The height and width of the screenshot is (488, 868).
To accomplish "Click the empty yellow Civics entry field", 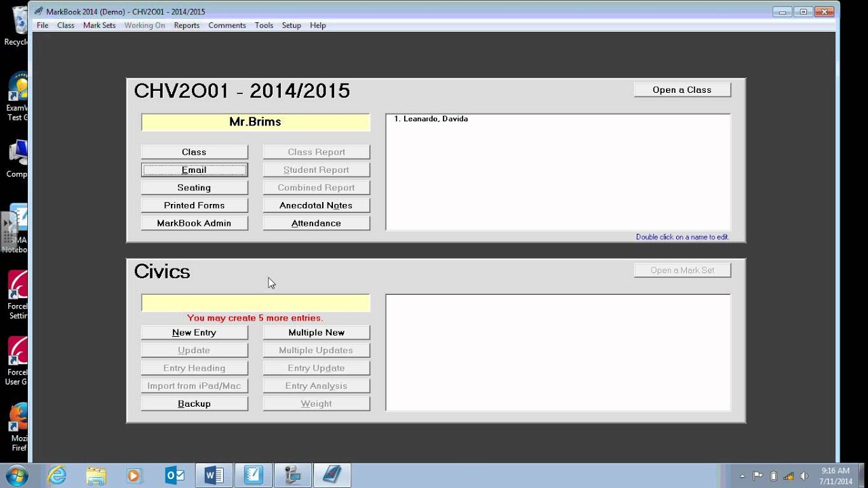I will tap(256, 303).
